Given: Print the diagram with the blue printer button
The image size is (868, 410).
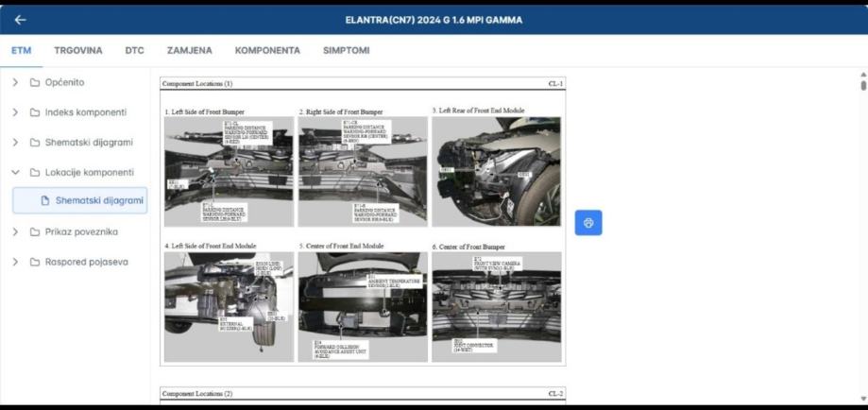Looking at the screenshot, I should point(587,223).
